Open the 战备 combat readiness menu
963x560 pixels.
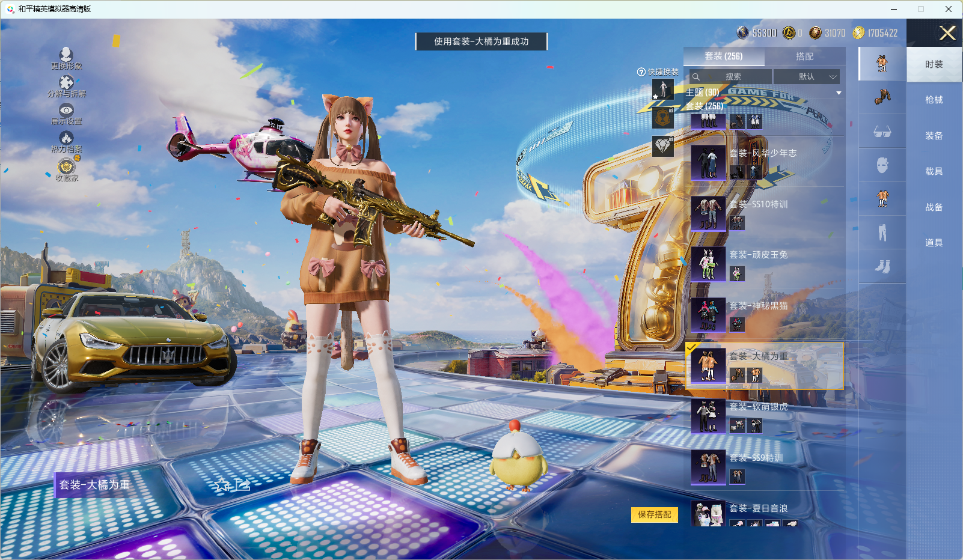pyautogui.click(x=934, y=207)
